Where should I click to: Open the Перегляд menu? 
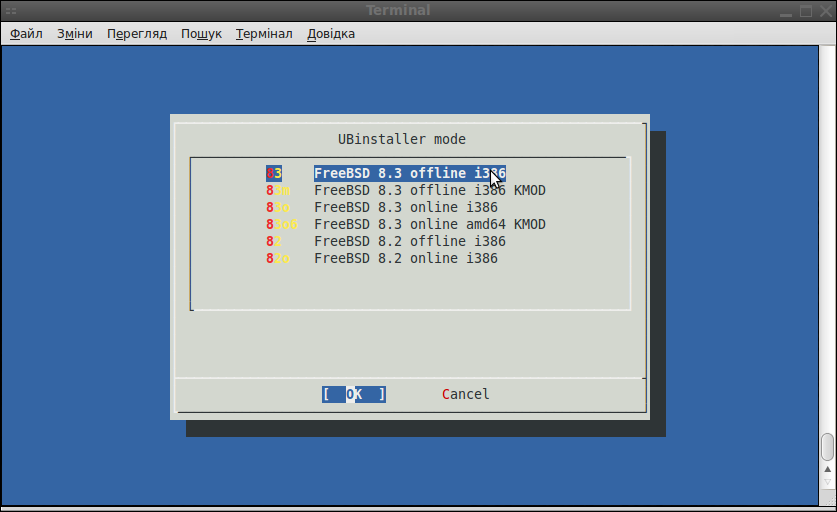(137, 34)
